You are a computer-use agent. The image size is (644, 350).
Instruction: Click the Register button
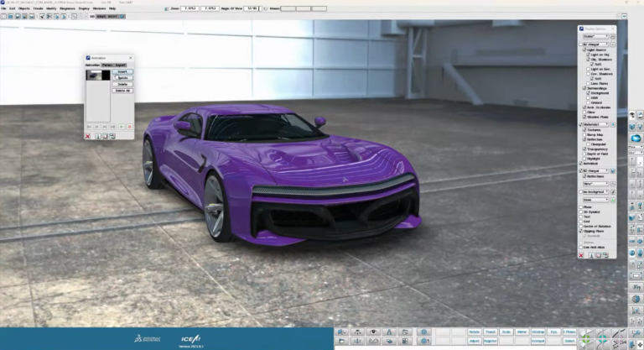pos(490,341)
